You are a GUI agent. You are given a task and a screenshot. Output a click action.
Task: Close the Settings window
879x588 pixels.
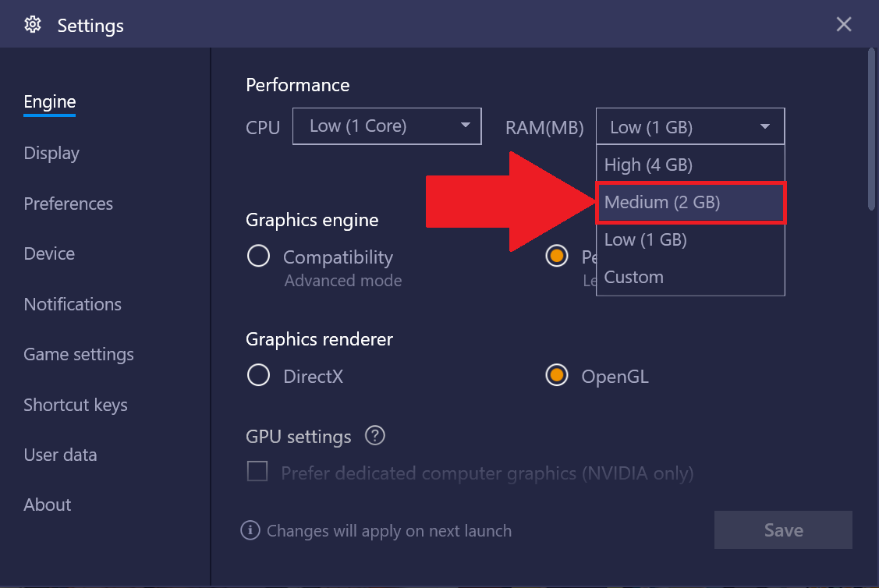(x=844, y=24)
